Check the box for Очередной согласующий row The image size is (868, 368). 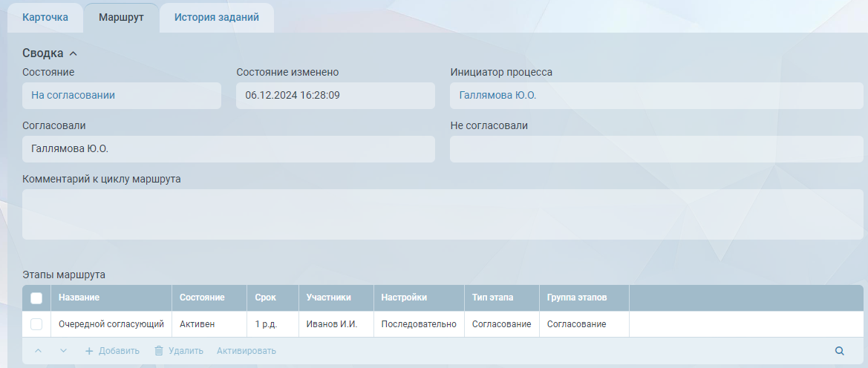click(x=36, y=324)
